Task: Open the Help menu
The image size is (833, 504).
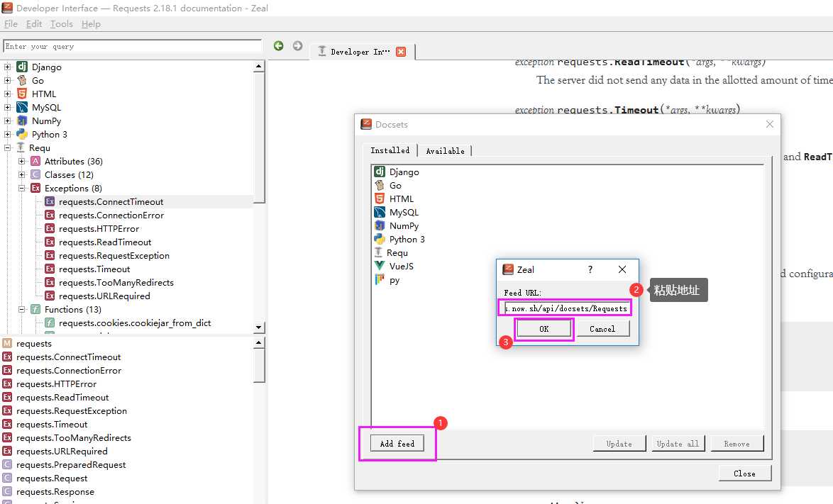Action: pos(91,24)
